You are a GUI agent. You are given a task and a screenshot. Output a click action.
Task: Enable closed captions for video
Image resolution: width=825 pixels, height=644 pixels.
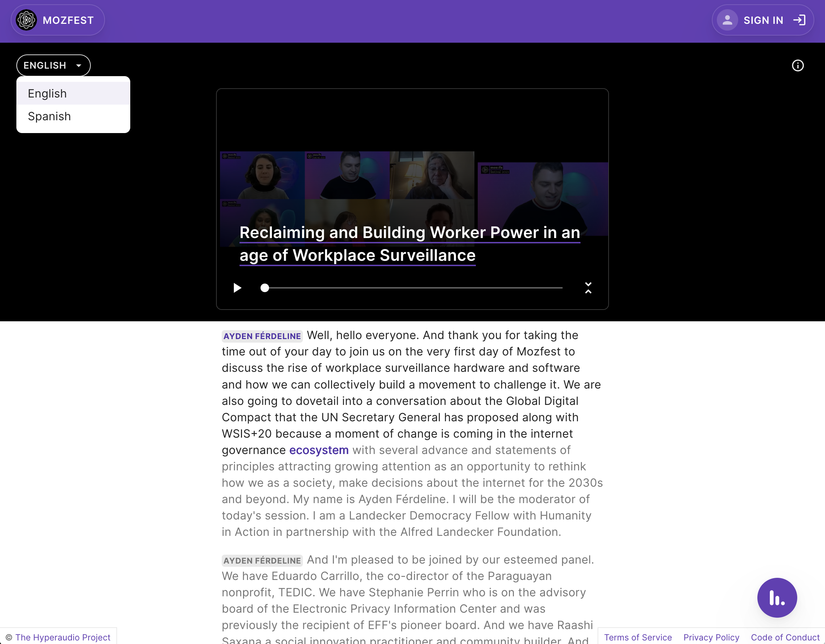point(588,288)
